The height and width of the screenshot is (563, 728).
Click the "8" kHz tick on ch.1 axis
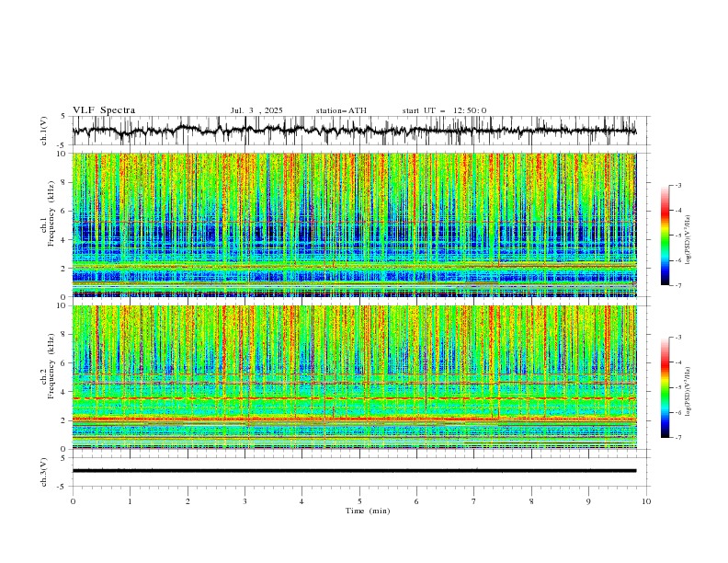click(65, 182)
